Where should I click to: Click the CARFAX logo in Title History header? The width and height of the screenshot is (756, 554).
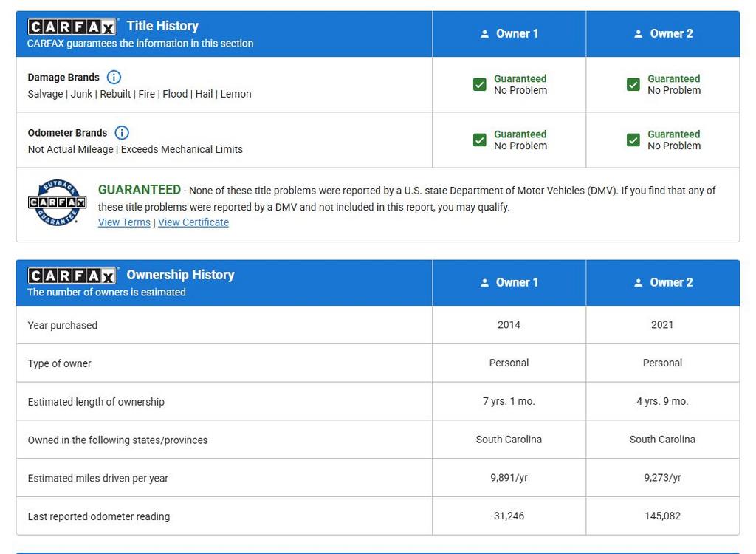72,27
